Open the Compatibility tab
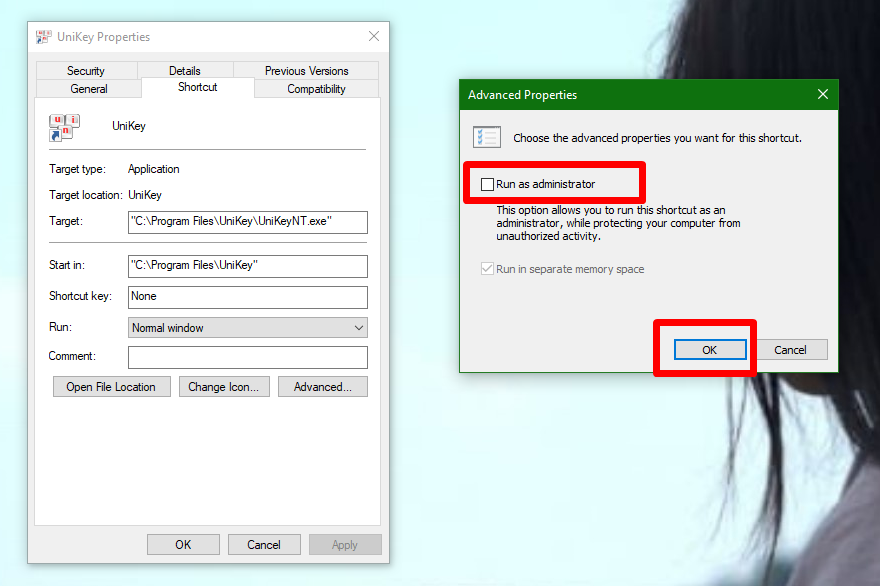The image size is (880, 586). (317, 89)
